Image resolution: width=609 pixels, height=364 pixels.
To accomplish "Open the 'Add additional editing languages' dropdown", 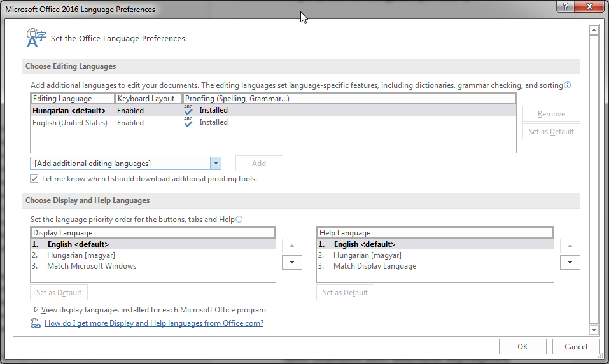I will (216, 163).
